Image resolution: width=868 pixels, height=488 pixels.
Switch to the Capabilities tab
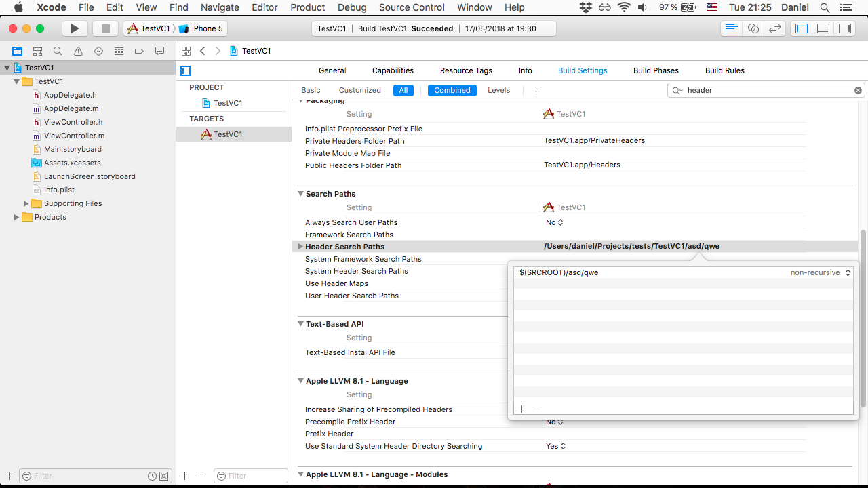(x=393, y=70)
